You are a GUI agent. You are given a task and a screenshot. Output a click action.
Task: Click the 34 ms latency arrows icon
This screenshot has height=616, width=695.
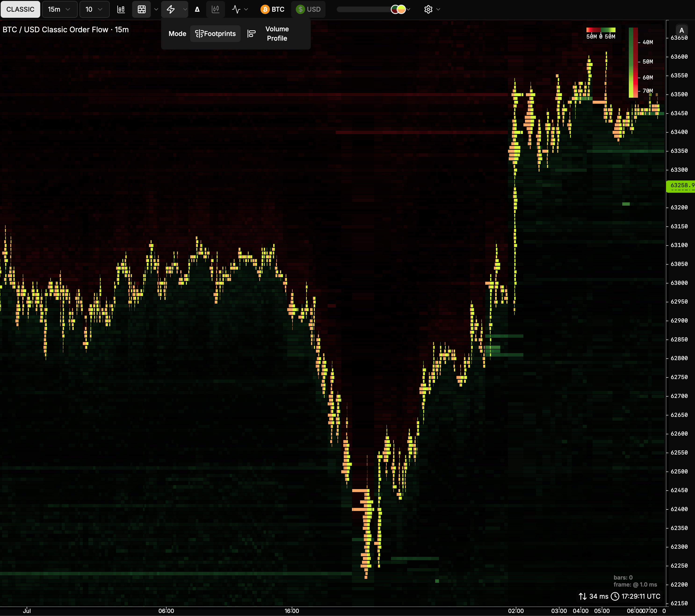pyautogui.click(x=583, y=596)
